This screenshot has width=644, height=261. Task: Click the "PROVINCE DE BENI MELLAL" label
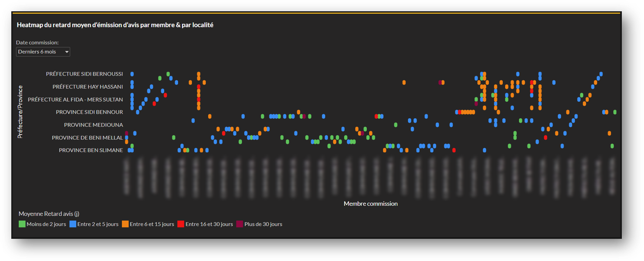click(88, 138)
